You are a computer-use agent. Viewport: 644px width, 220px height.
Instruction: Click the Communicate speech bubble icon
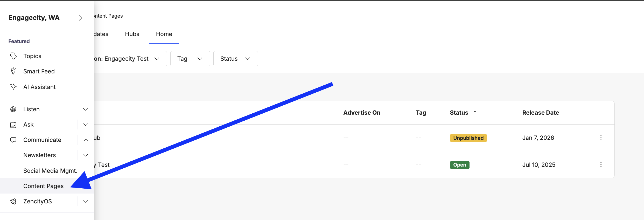13,140
